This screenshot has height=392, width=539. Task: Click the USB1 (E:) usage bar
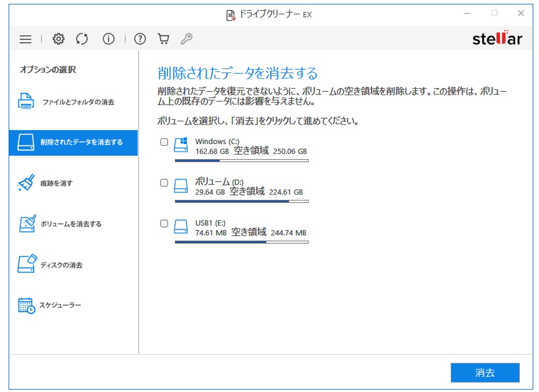[242, 242]
